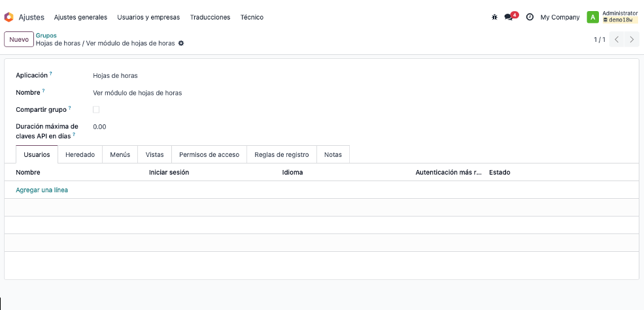Switch to the Usuarios tab
The height and width of the screenshot is (310, 644).
[37, 155]
